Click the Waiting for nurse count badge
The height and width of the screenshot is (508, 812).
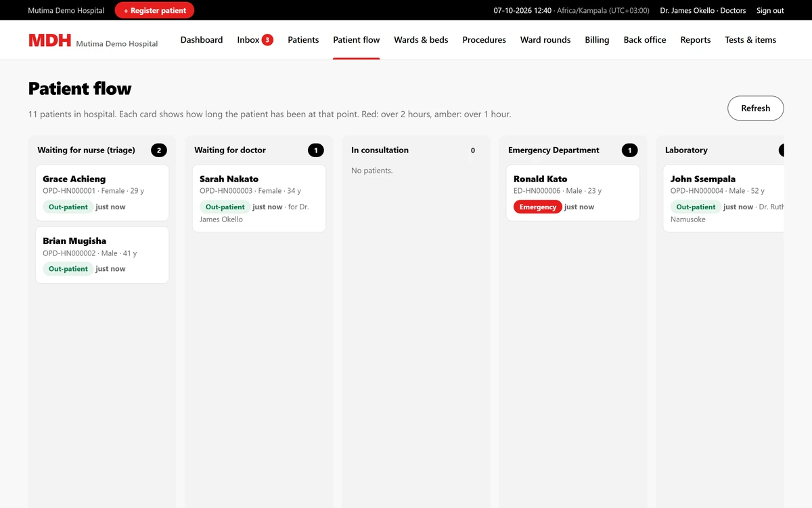click(x=159, y=150)
